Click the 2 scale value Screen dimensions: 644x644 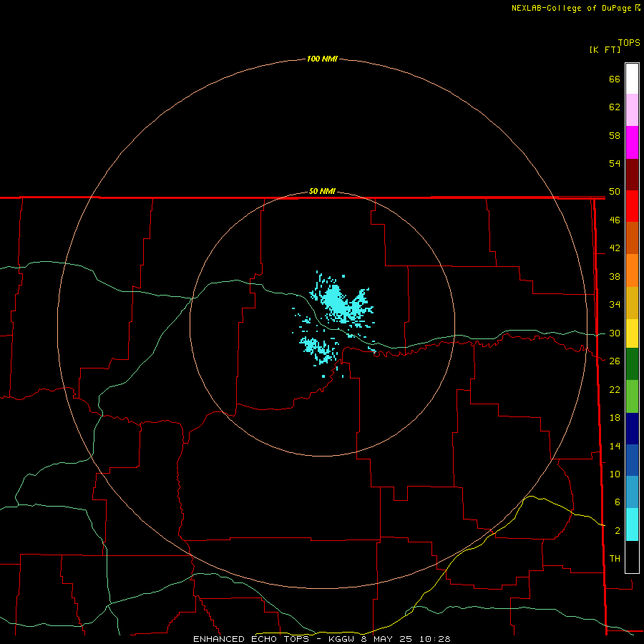tap(617, 531)
